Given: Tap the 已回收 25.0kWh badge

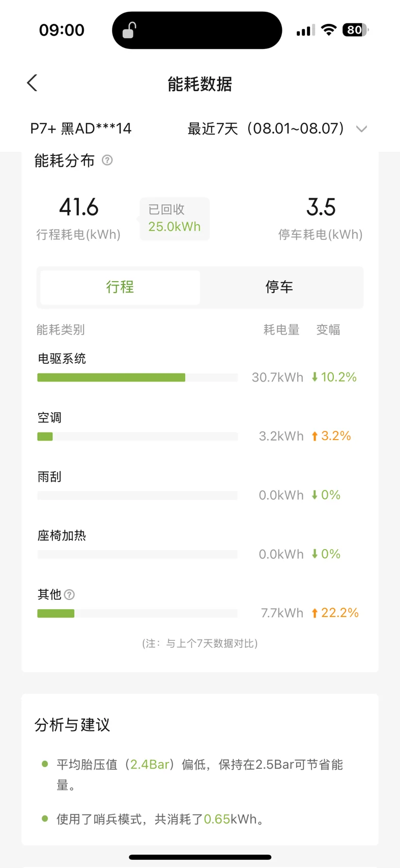Looking at the screenshot, I should [175, 219].
